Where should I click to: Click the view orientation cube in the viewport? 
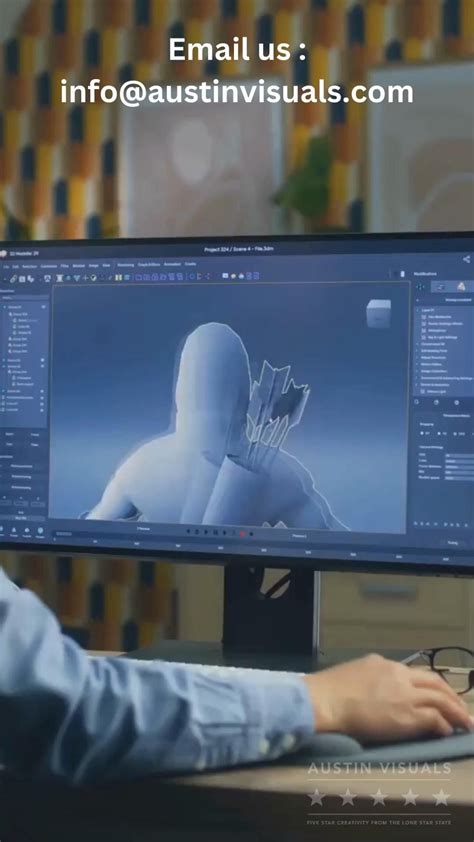(378, 313)
